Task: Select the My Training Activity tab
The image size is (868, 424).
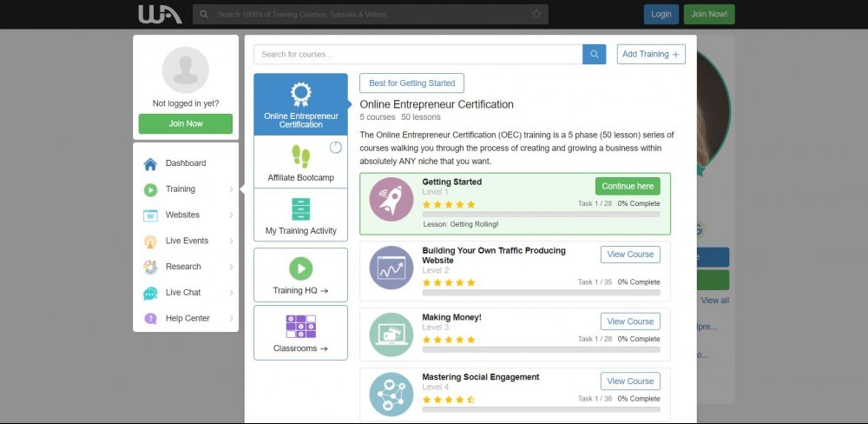Action: (x=300, y=215)
